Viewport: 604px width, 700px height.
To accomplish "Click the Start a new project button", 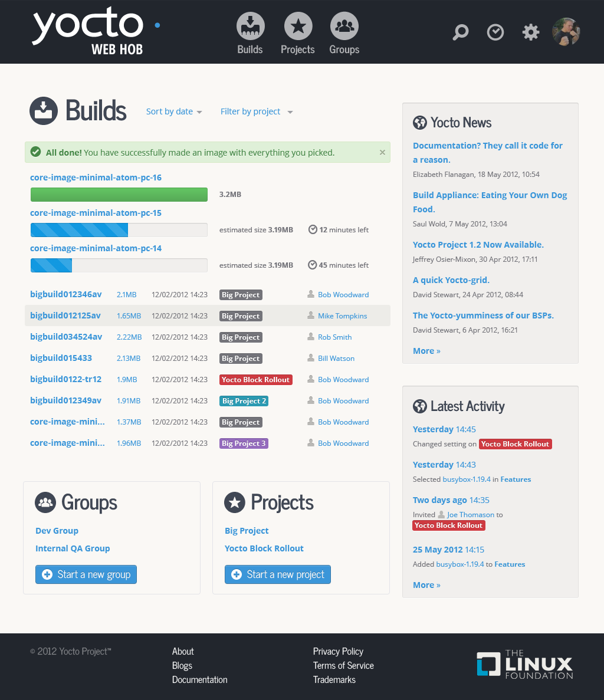I will click(x=278, y=574).
